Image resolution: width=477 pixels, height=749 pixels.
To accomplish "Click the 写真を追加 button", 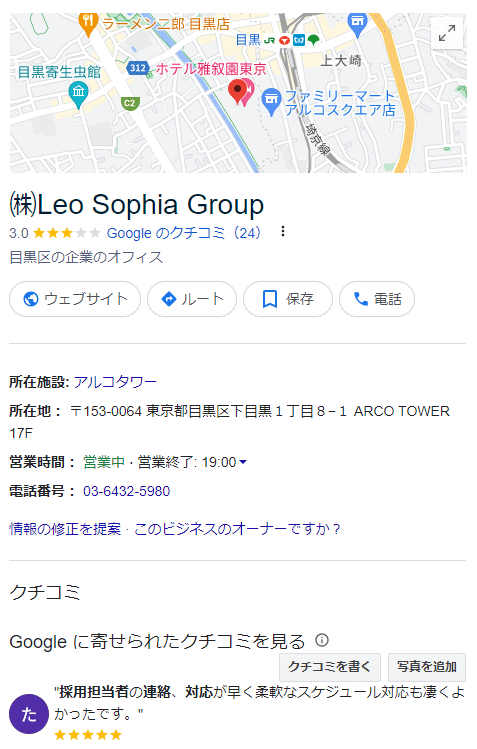I will pos(427,667).
